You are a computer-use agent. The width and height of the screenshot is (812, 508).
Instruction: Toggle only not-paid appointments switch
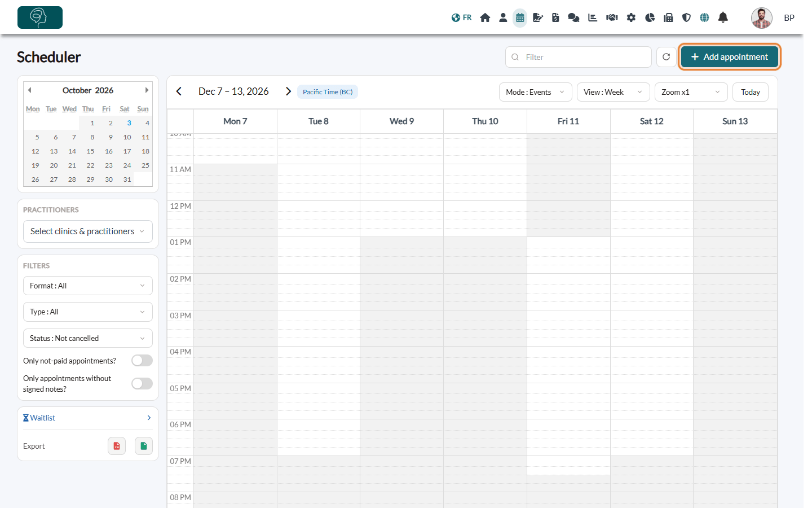142,361
